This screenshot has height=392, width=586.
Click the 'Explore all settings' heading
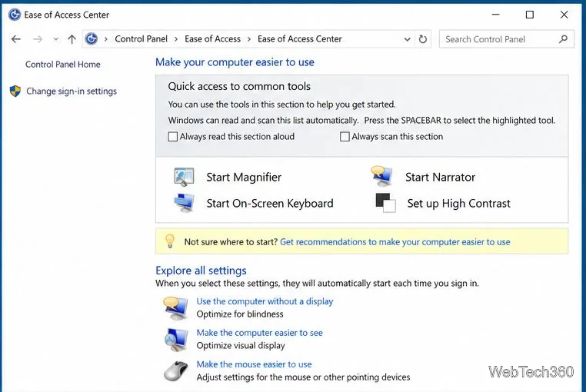tap(201, 271)
